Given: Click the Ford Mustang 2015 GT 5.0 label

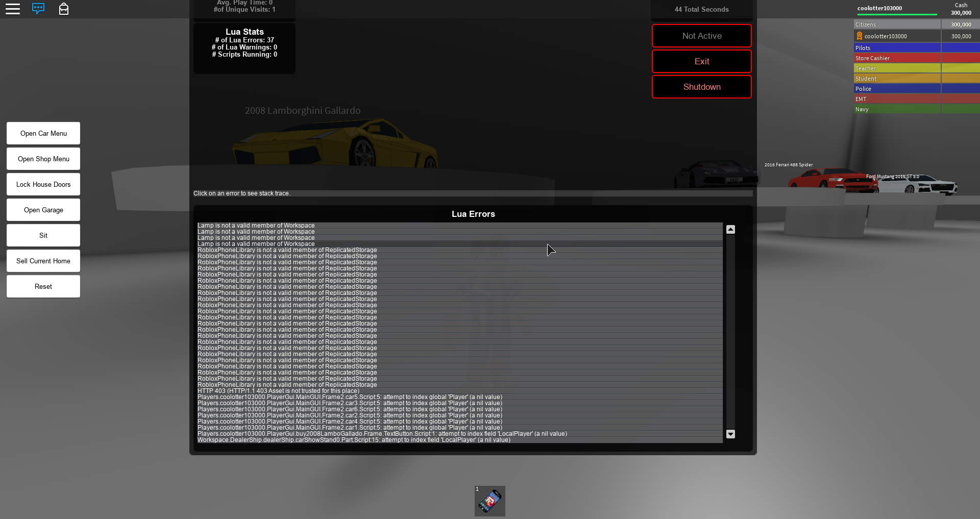Looking at the screenshot, I should [892, 177].
